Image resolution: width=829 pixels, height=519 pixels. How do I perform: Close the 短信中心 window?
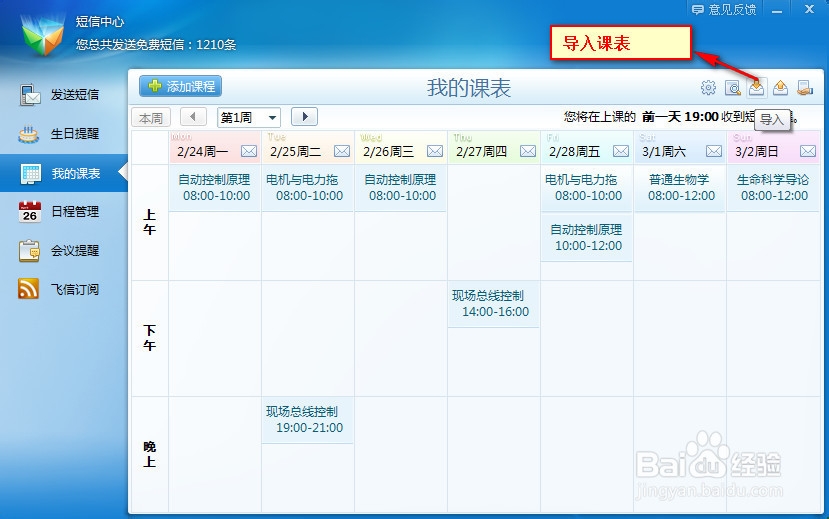point(809,9)
